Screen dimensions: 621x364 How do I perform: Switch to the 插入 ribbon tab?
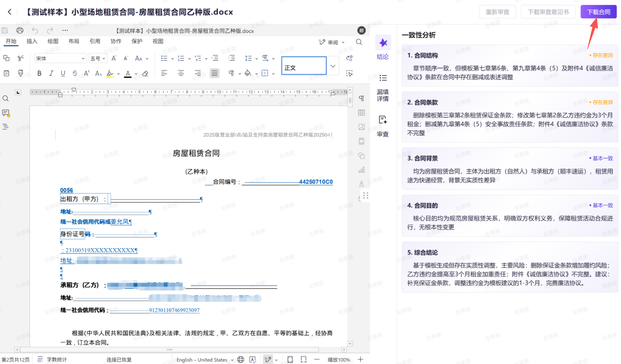(32, 41)
